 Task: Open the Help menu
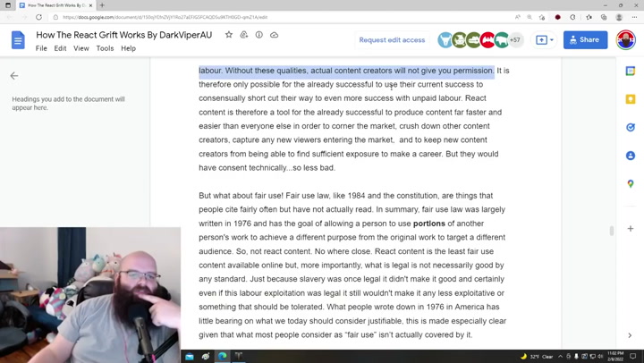click(x=128, y=48)
